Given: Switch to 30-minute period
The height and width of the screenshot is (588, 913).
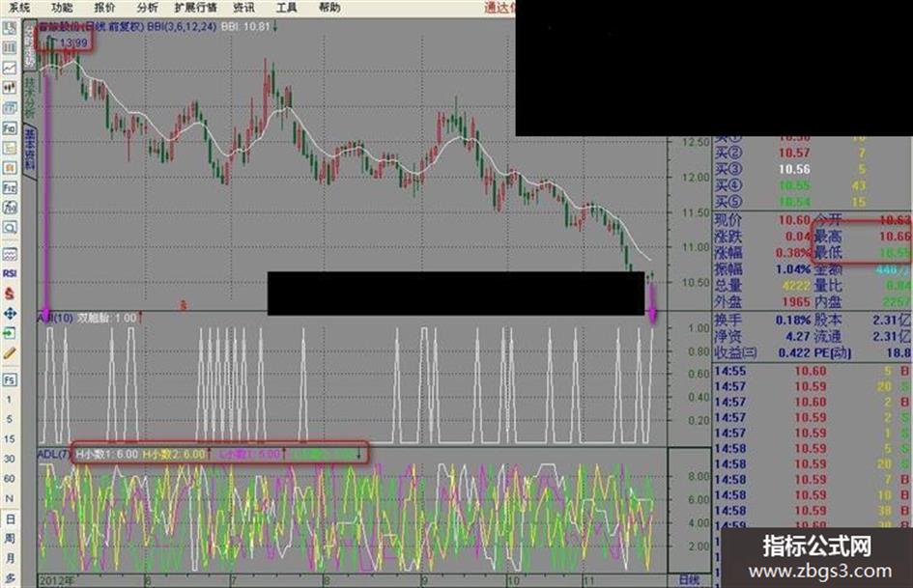Looking at the screenshot, I should click(x=10, y=459).
